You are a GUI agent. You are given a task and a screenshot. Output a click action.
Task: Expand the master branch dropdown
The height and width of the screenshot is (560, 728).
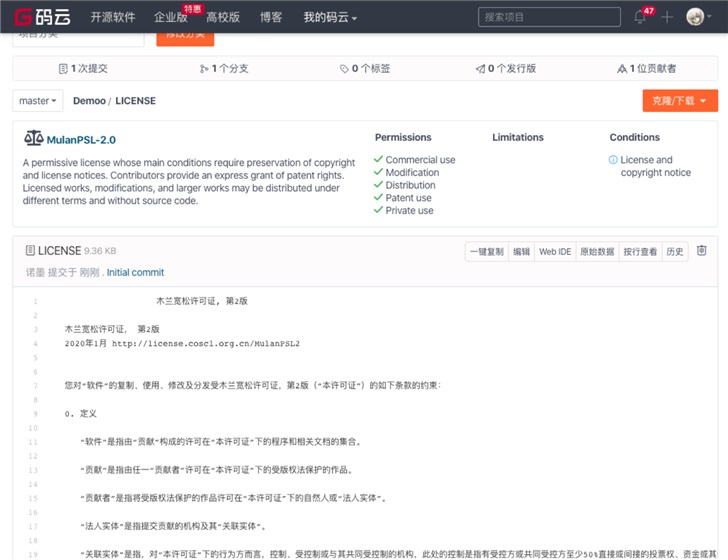[x=38, y=101]
